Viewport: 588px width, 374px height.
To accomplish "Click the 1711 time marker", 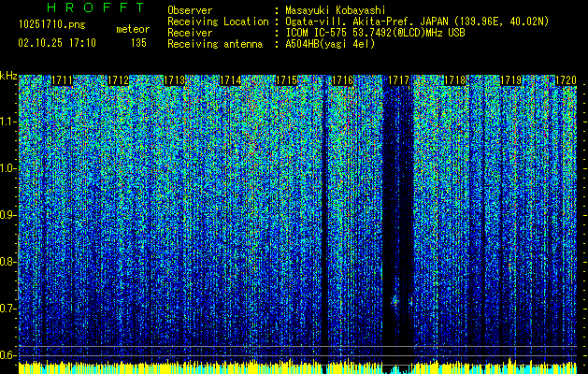I will pyautogui.click(x=62, y=80).
